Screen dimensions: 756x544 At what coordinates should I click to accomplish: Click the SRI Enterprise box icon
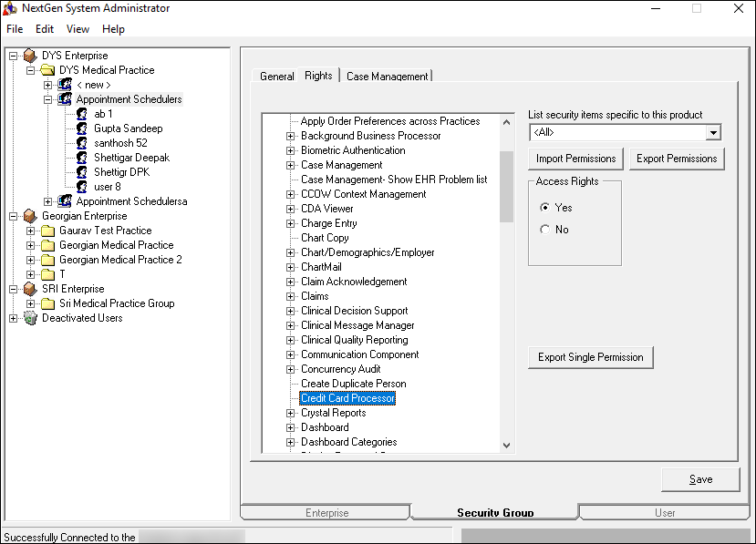tap(30, 289)
